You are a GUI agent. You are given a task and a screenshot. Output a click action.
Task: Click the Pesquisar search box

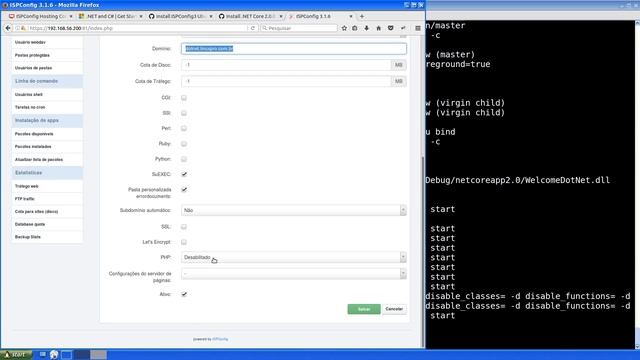(299, 28)
